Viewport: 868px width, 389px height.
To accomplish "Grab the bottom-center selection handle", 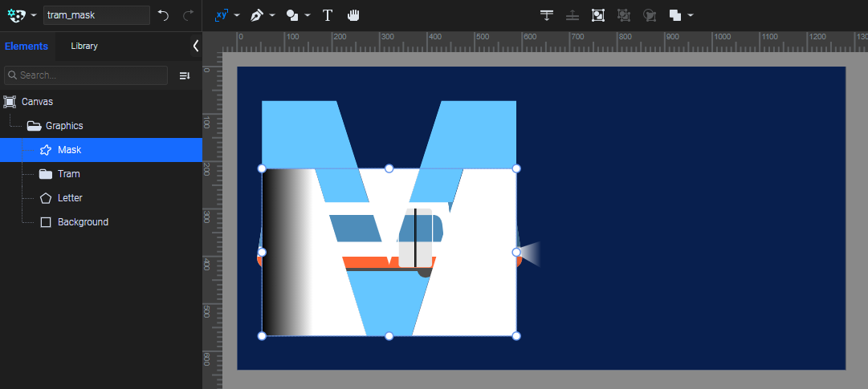I will point(389,336).
